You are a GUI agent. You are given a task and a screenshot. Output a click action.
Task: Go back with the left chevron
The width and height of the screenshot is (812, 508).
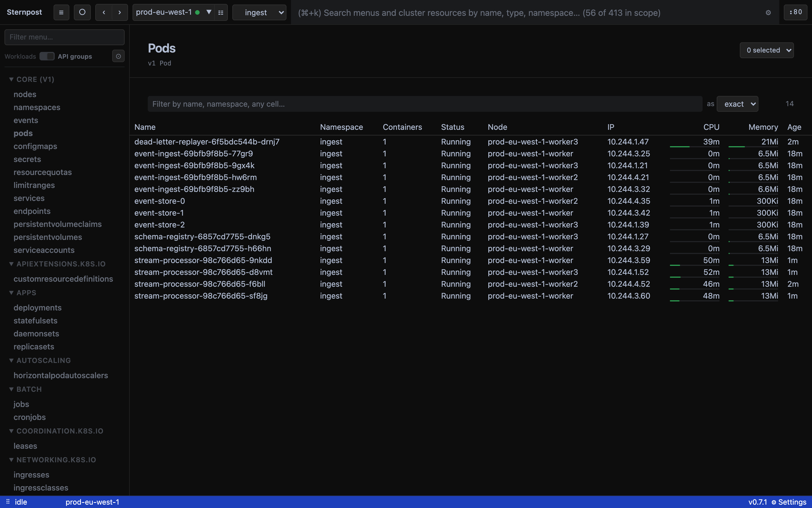(104, 12)
